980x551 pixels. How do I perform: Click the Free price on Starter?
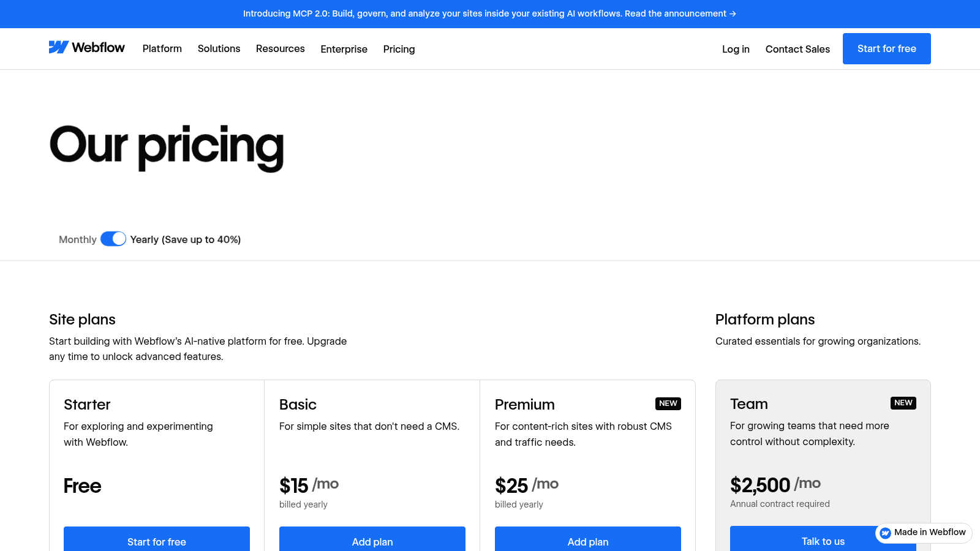tap(82, 486)
